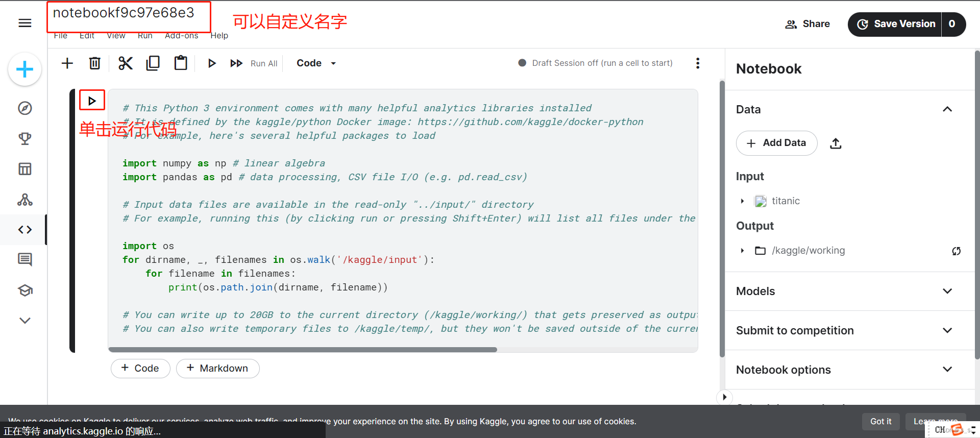
Task: Click the Run All text label
Action: [264, 63]
